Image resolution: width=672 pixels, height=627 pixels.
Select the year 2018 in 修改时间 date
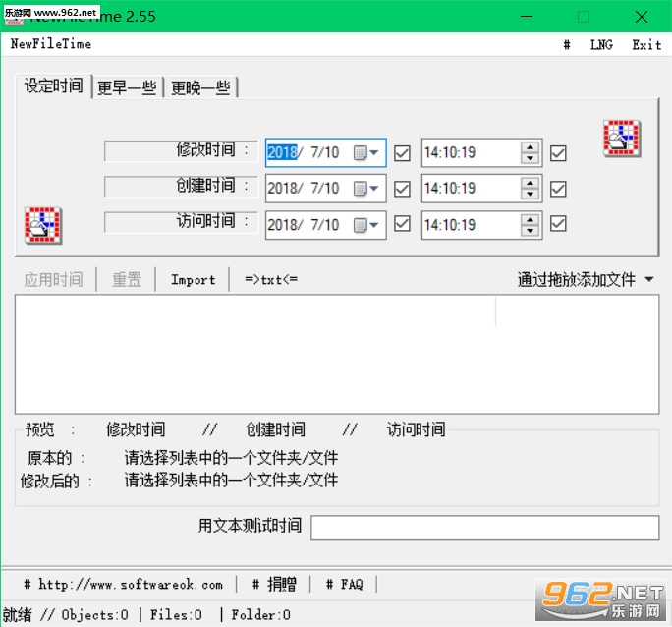(x=282, y=152)
